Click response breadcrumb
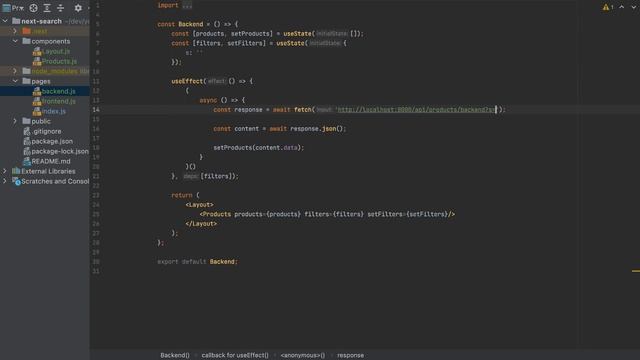Viewport: 640px width, 360px height. [x=350, y=355]
